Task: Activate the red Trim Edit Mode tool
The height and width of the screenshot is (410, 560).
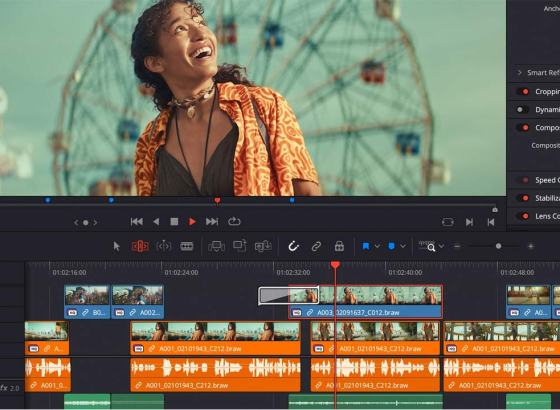Action: (x=140, y=246)
